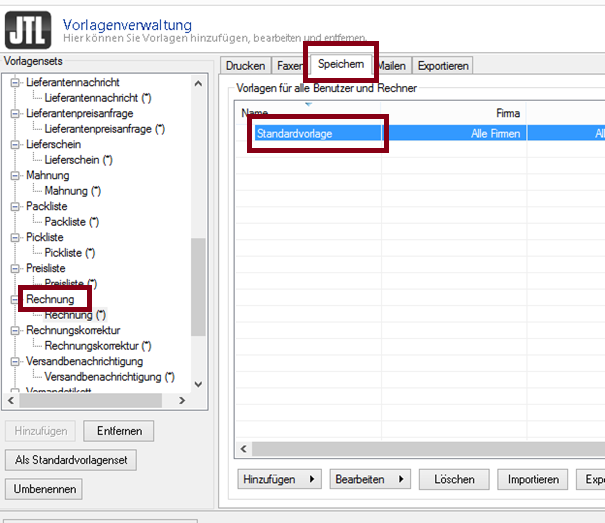This screenshot has height=523, width=605.
Task: Click Als Standardvorlagenset button
Action: (70, 460)
